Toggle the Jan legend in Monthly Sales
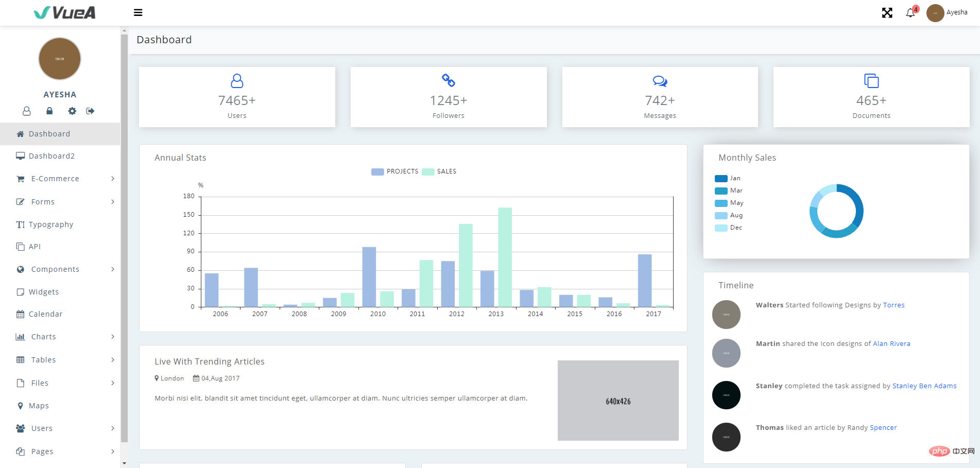Viewport: 980px width, 468px height. [728, 178]
